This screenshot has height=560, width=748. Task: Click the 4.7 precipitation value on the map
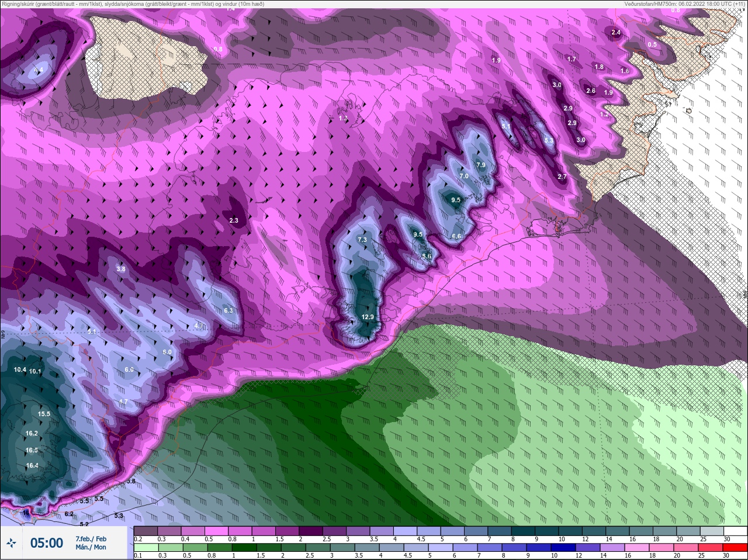[x=123, y=402]
